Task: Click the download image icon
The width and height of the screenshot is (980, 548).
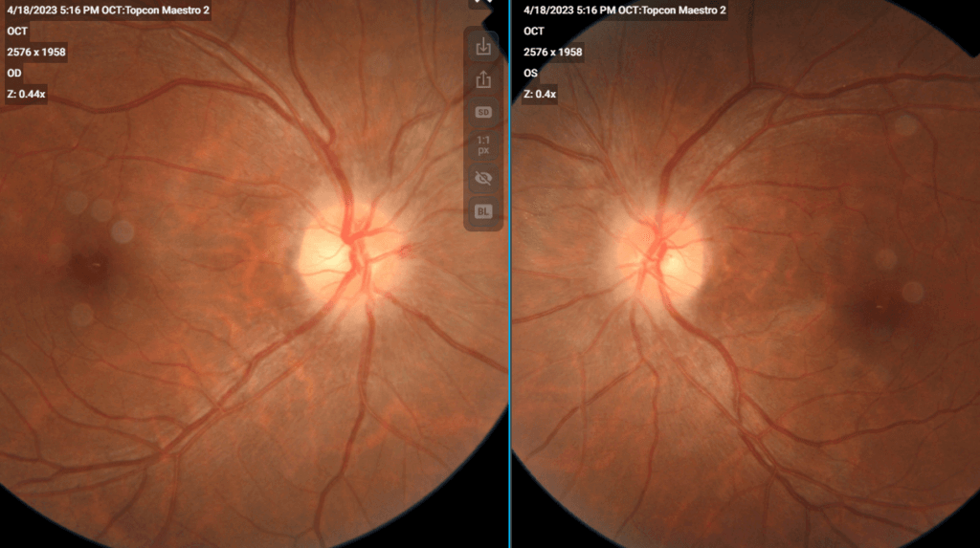Action: [483, 46]
